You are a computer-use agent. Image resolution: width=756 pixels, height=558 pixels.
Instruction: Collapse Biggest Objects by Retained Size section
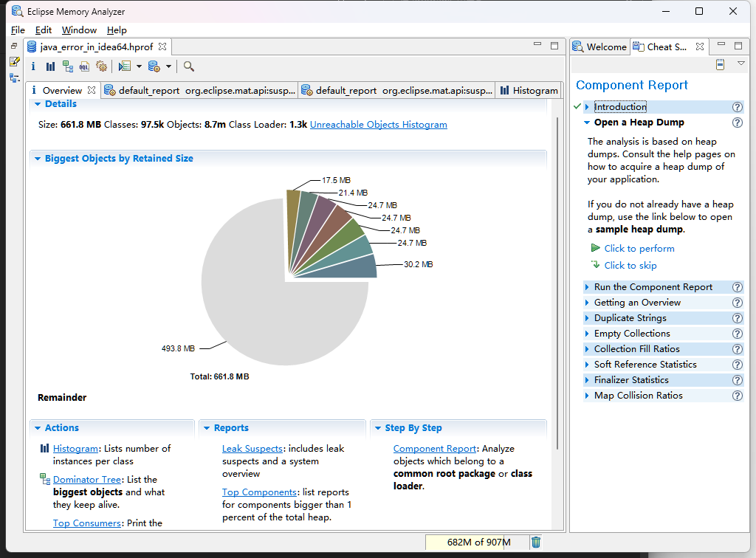pyautogui.click(x=38, y=159)
